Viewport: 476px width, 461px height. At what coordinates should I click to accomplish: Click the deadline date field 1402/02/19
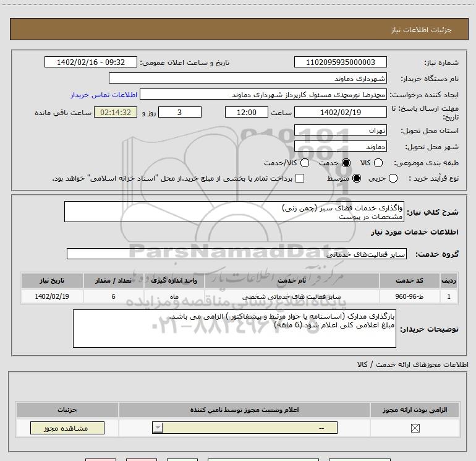coord(340,112)
